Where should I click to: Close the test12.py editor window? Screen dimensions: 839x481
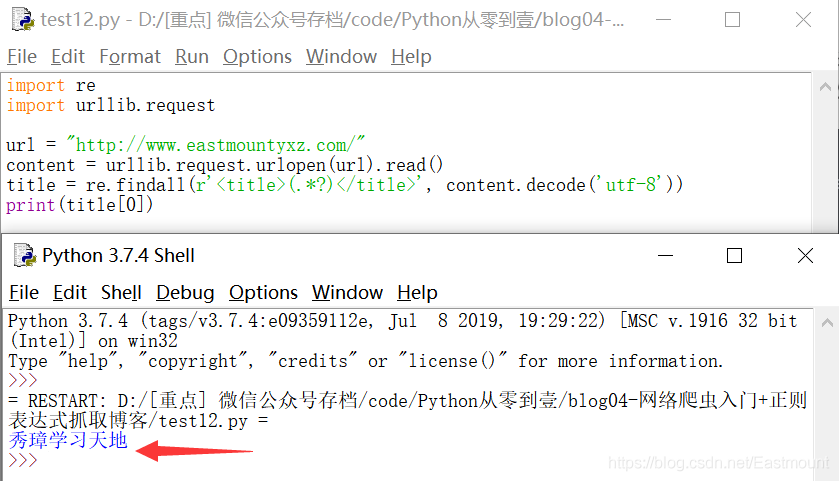(803, 20)
